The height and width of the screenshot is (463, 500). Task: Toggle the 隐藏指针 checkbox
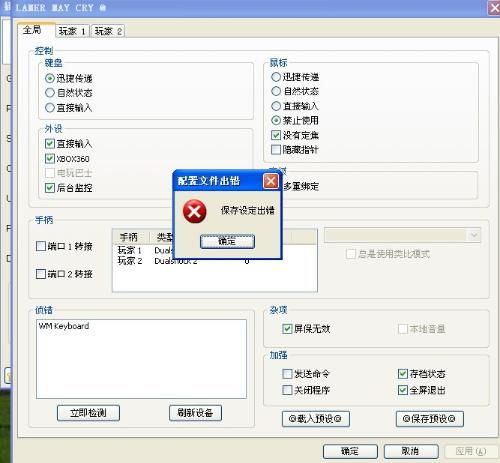click(276, 150)
